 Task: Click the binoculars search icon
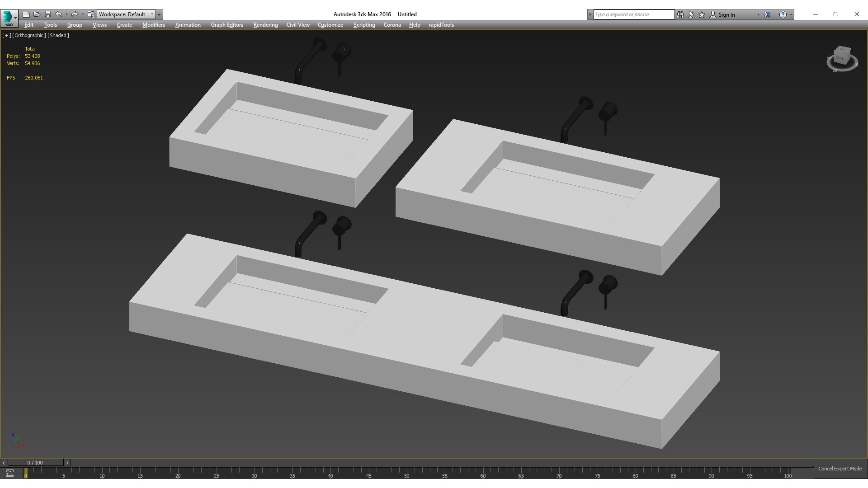click(x=680, y=14)
